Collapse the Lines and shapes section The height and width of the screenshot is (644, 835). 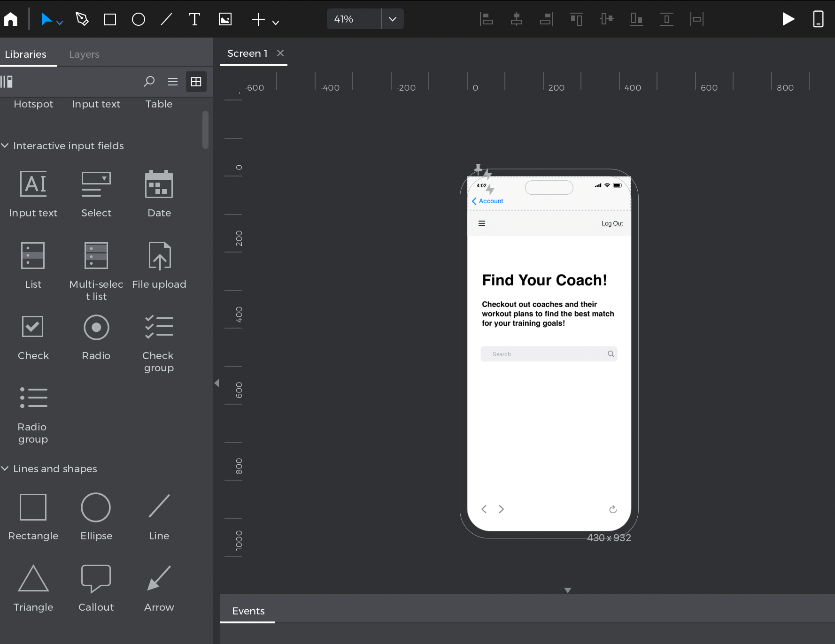[5, 468]
